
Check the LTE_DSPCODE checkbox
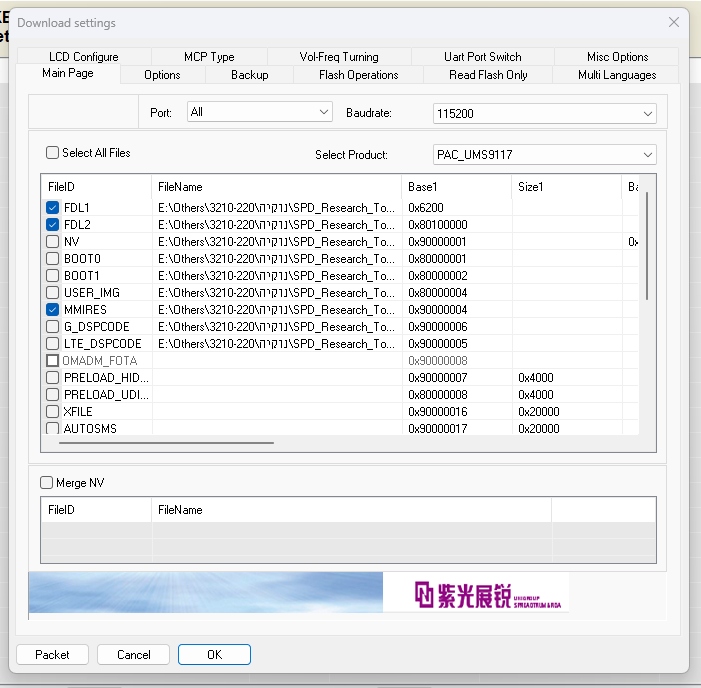pos(52,344)
